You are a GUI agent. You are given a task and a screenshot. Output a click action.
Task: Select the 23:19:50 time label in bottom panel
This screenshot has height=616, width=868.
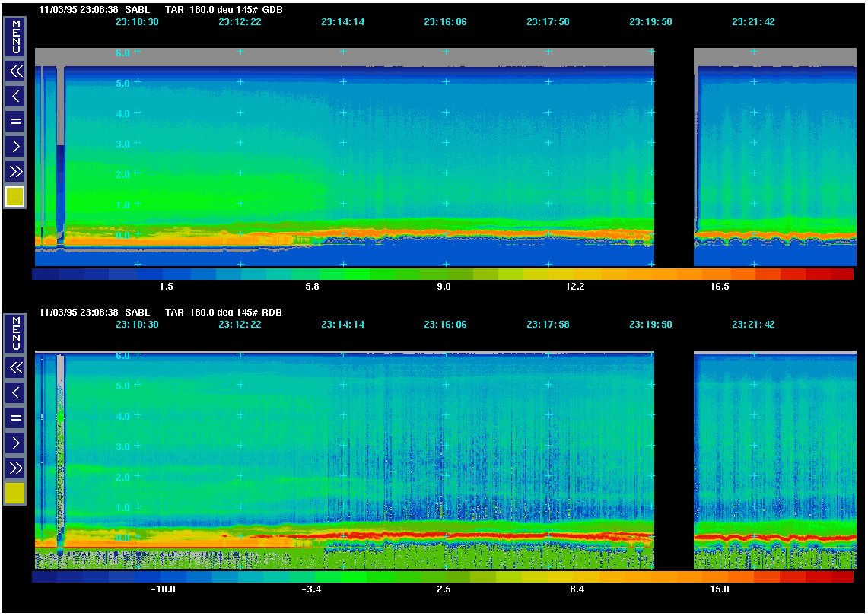[x=650, y=325]
